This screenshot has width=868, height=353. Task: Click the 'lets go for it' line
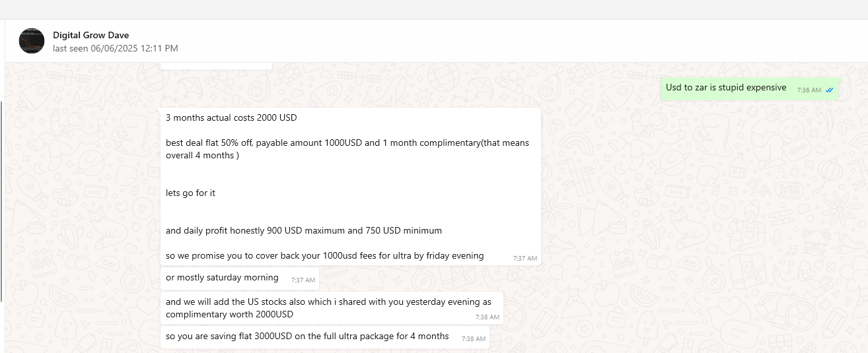190,193
